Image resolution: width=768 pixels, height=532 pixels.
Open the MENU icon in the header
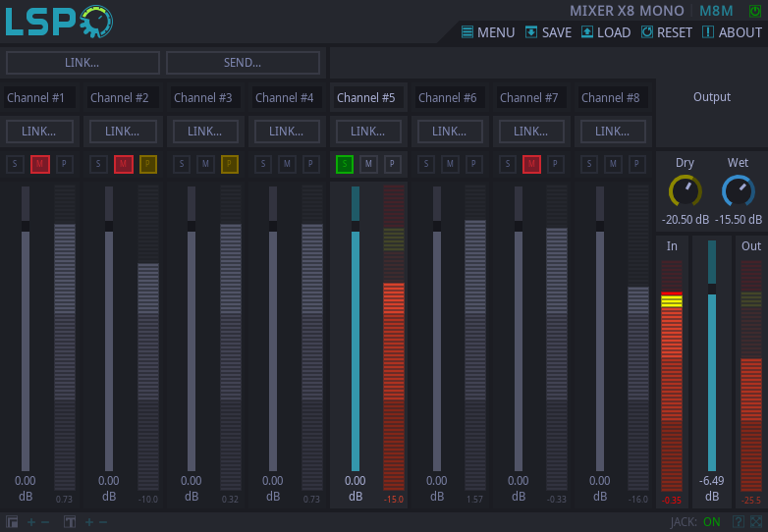point(467,32)
